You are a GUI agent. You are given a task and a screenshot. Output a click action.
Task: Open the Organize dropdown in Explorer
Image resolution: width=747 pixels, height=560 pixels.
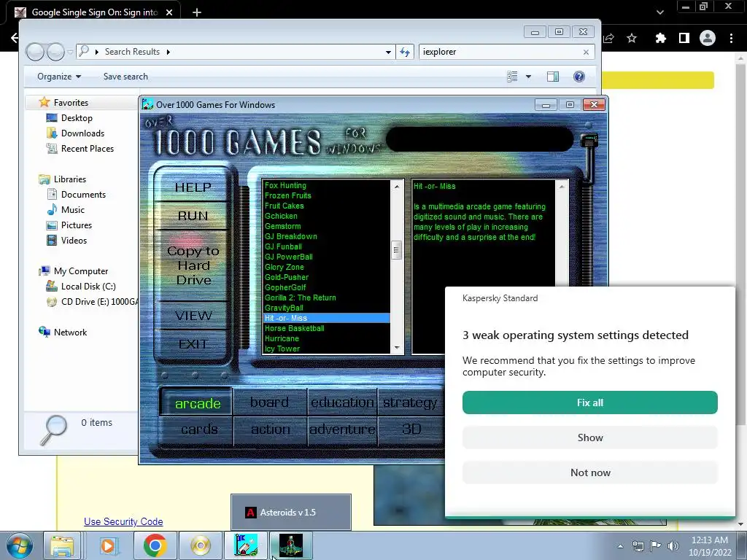click(59, 77)
